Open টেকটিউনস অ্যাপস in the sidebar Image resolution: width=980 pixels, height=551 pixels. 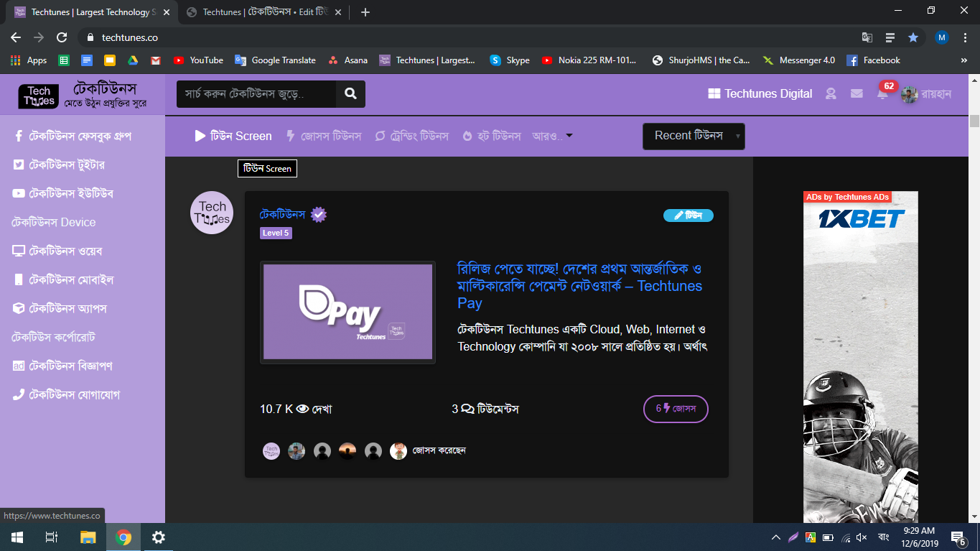click(x=60, y=308)
